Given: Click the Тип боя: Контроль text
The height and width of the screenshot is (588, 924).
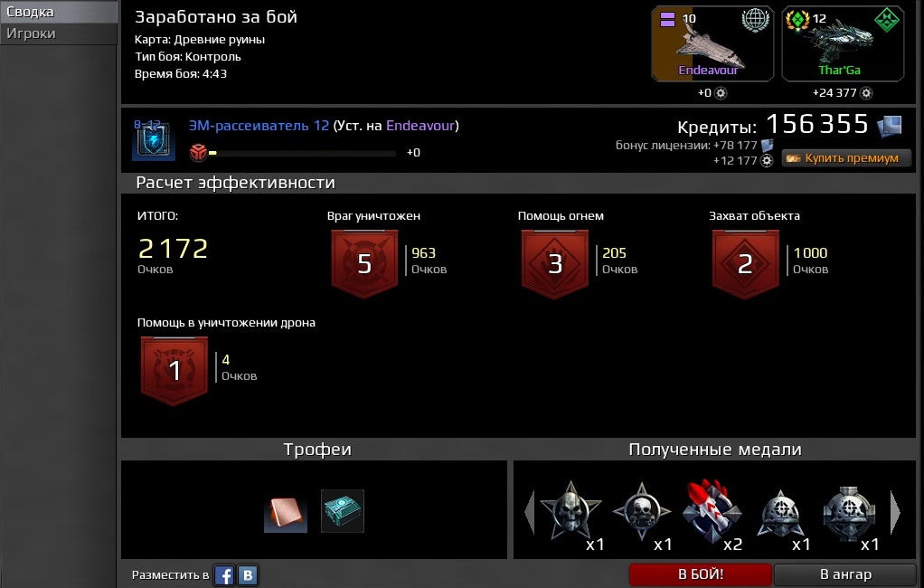Looking at the screenshot, I should pos(187,57).
